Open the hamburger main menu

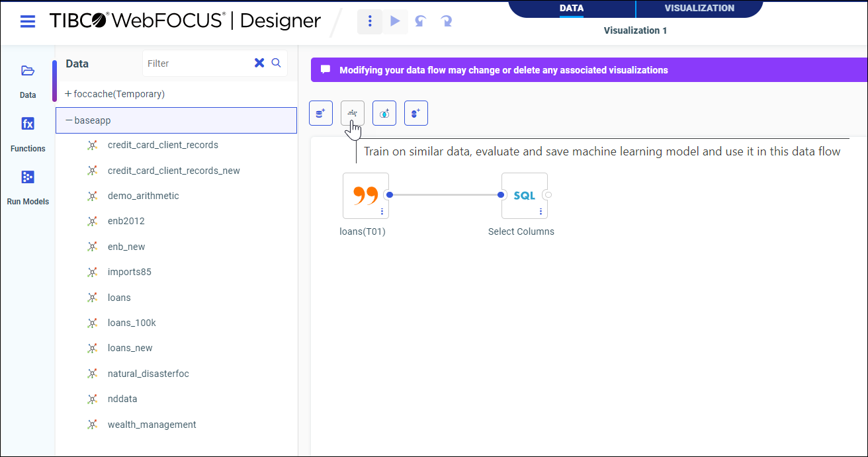(x=28, y=21)
